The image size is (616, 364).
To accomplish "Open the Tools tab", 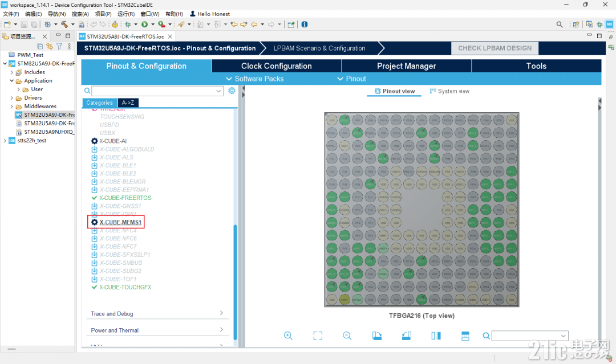I will (536, 66).
